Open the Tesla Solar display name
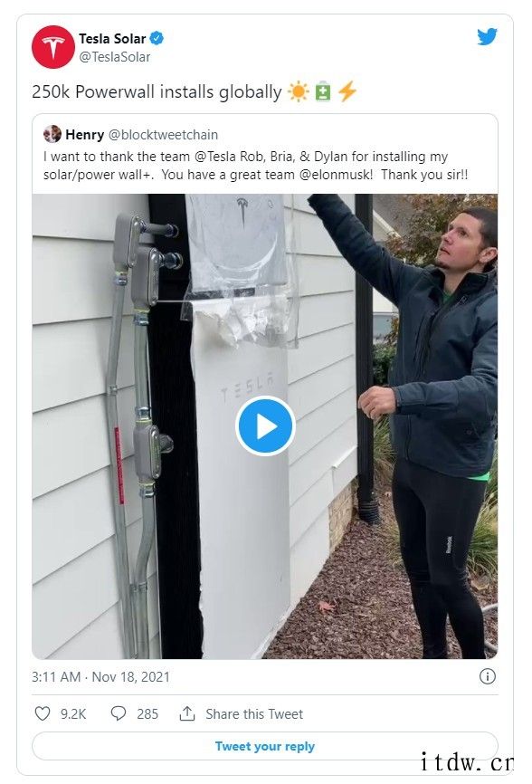Viewport: 532px width, 784px height. coord(112,39)
